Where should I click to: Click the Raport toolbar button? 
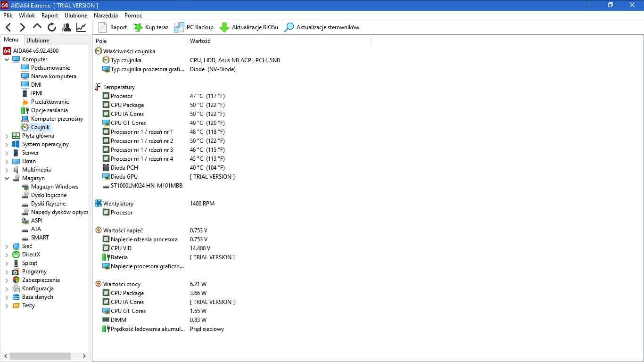113,27
